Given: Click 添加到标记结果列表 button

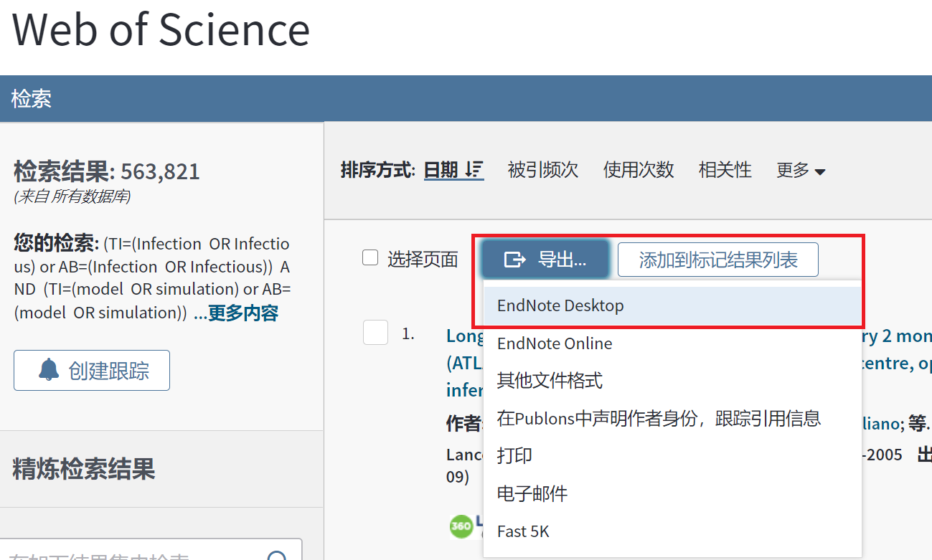Looking at the screenshot, I should point(718,260).
